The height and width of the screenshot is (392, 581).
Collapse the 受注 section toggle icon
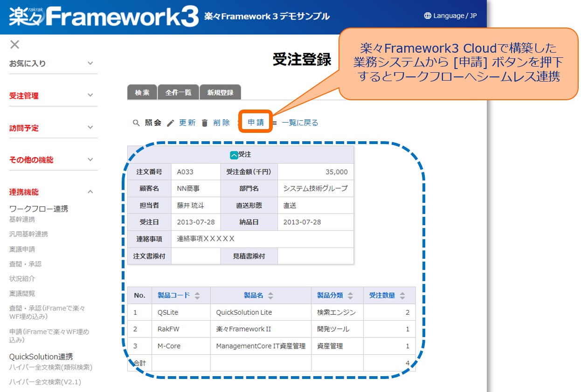(234, 155)
